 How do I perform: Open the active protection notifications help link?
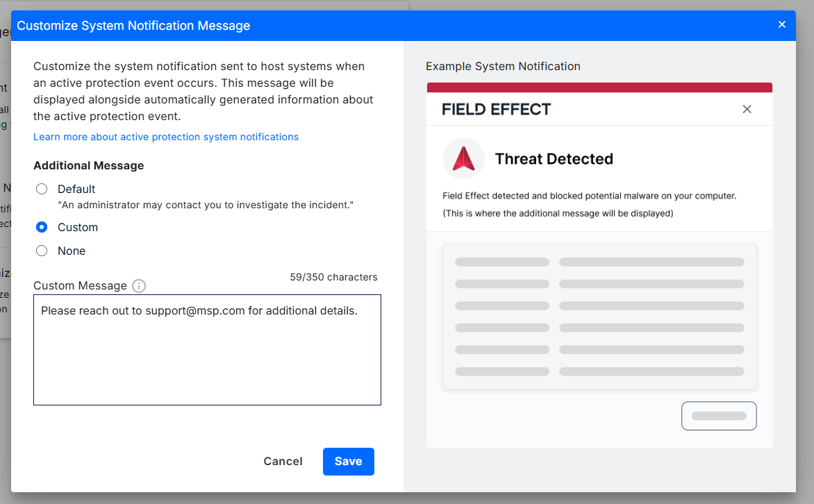click(x=166, y=137)
